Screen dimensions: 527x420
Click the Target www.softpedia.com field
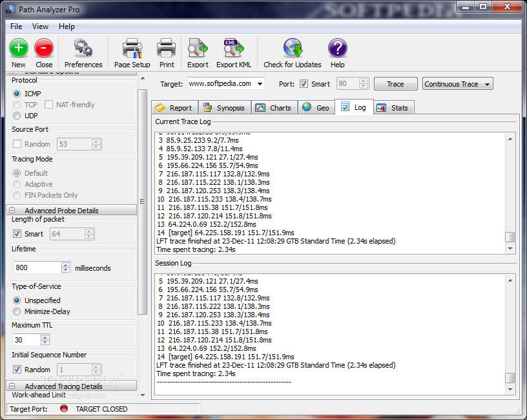[222, 84]
